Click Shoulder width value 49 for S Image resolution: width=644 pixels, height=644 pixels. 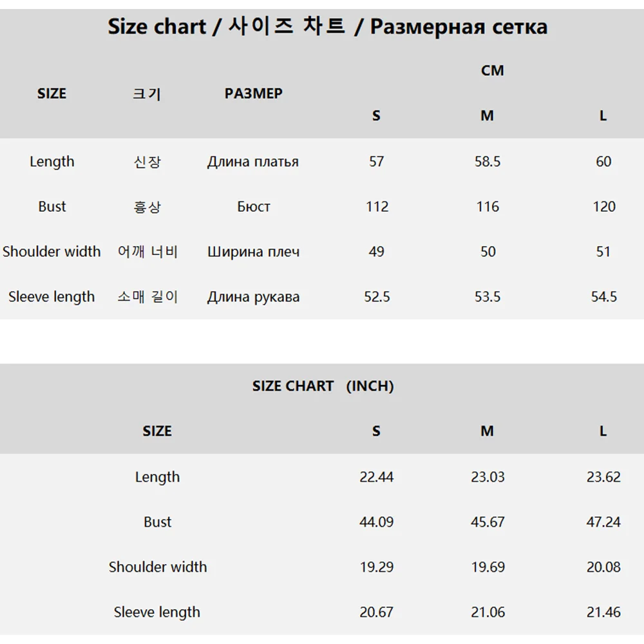(x=376, y=252)
